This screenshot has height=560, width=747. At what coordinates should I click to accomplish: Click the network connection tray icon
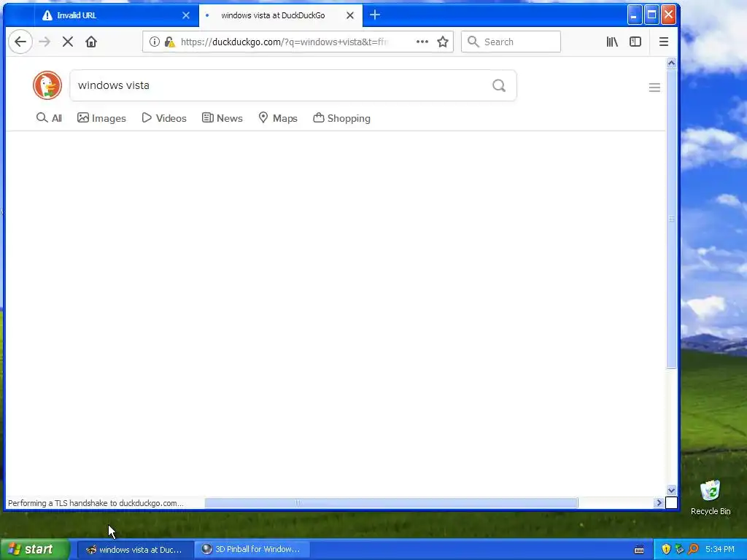pyautogui.click(x=679, y=550)
